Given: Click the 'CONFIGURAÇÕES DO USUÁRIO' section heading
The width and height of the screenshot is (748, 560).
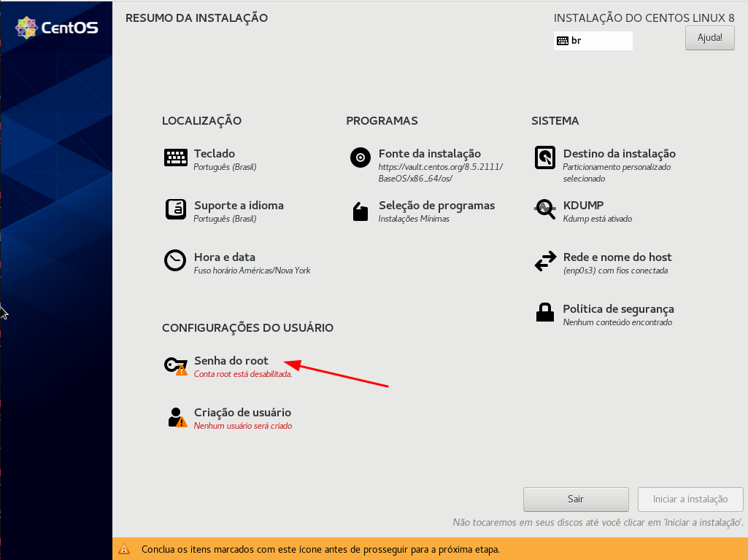Looking at the screenshot, I should point(247,328).
